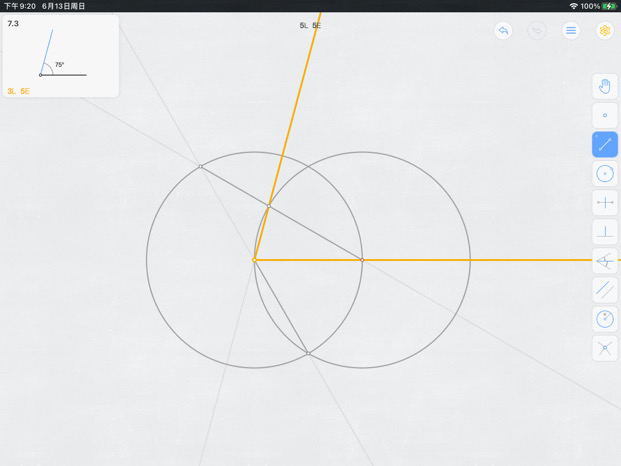Select the orange angle vertex point
621x466 pixels.
254,260
